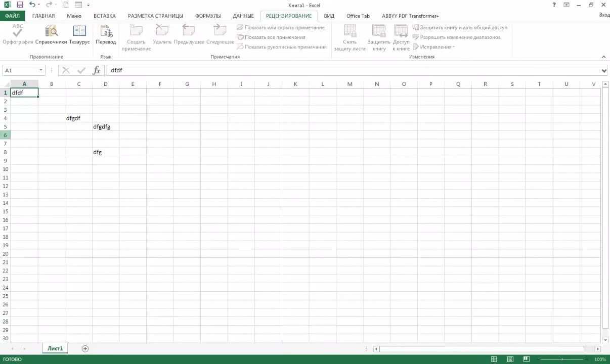
Task: Switch to the ФОРМУЛЫ ribbon tab
Action: tap(208, 16)
